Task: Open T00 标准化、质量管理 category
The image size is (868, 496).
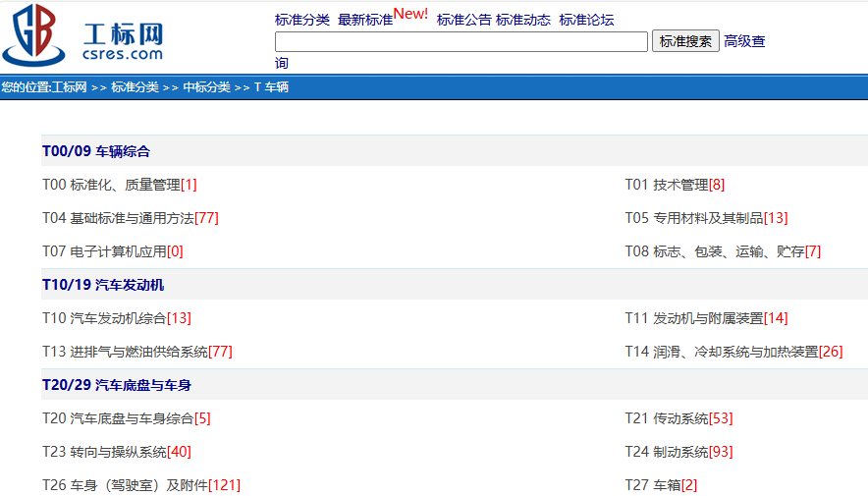Action: (x=111, y=185)
